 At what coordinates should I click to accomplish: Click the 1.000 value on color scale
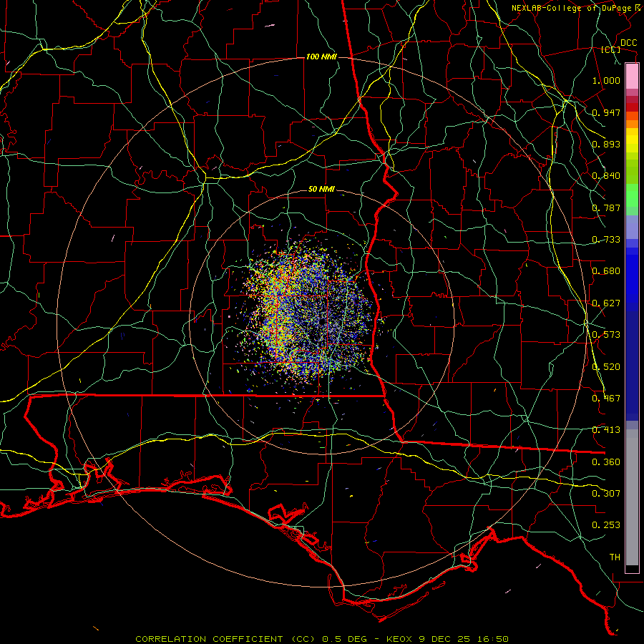click(606, 80)
